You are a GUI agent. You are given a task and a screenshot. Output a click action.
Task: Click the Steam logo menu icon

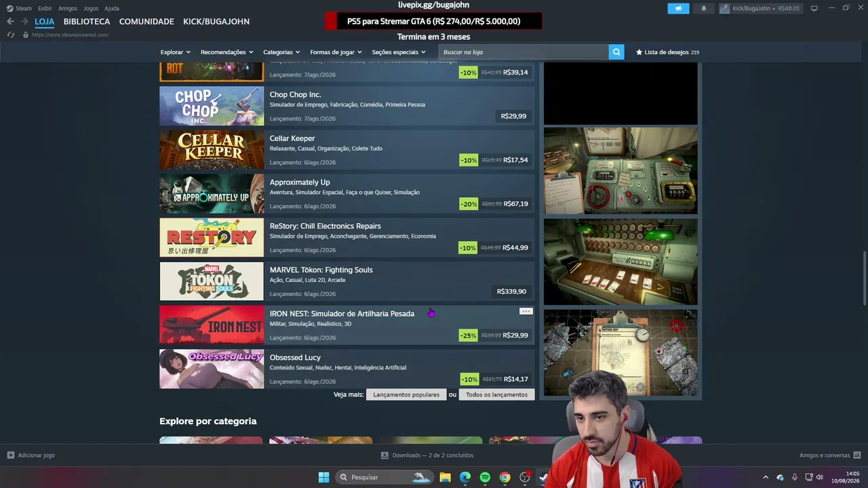[9, 8]
